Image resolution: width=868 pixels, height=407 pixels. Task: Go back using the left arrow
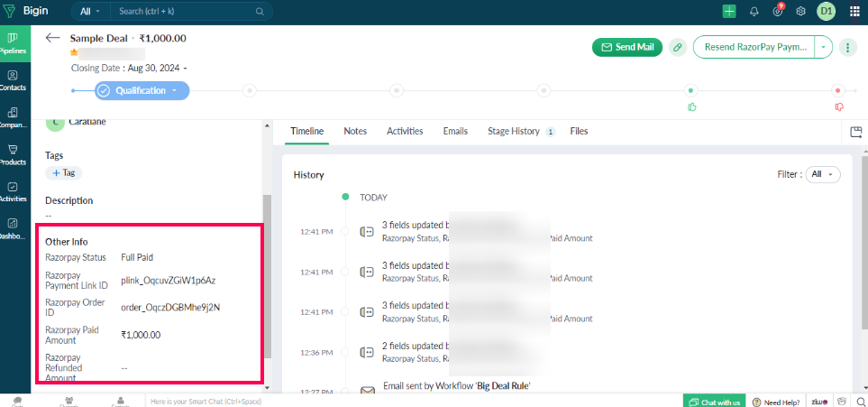point(52,38)
